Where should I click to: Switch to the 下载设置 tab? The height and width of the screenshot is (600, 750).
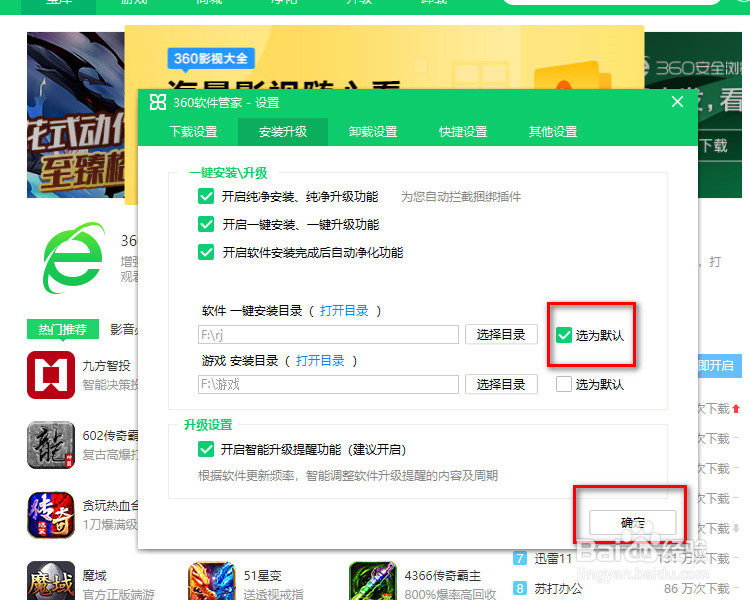193,132
